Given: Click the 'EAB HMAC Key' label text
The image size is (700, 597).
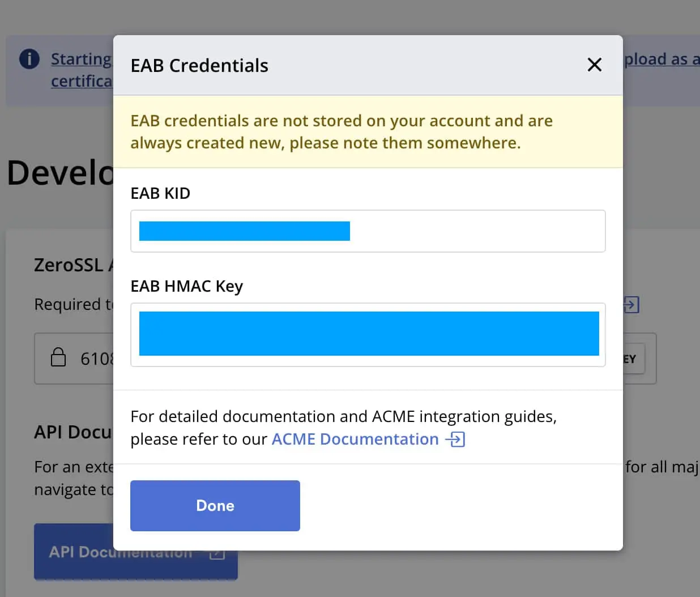Looking at the screenshot, I should [x=186, y=286].
